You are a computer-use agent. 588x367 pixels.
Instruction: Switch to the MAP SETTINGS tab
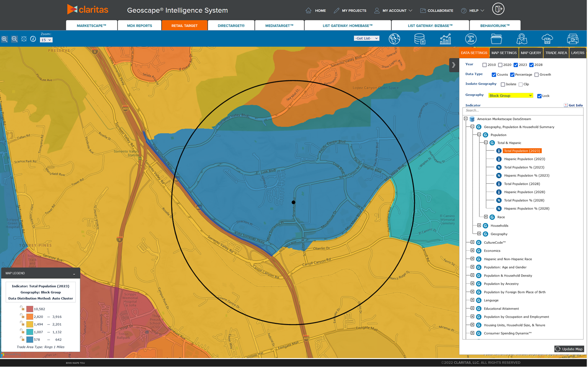point(504,53)
